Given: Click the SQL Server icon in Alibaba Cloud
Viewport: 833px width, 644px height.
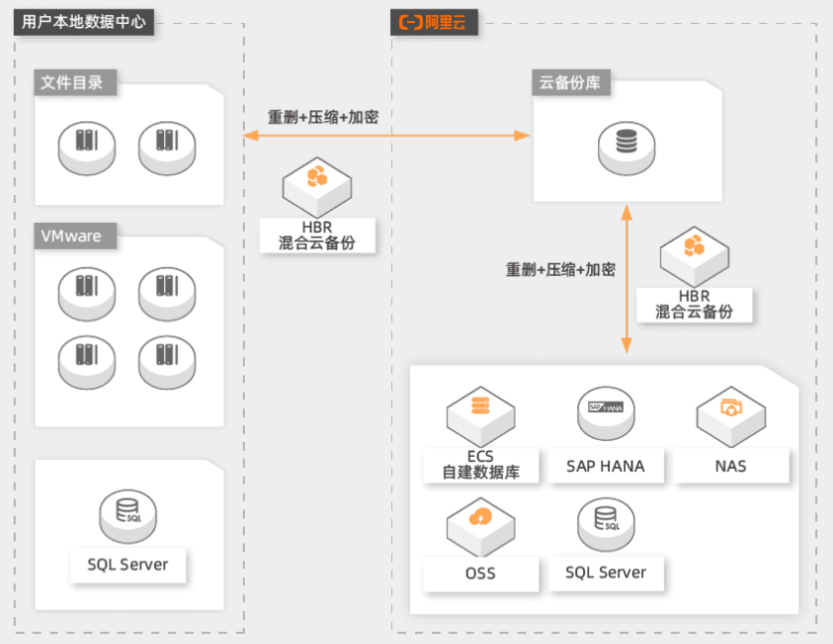Looking at the screenshot, I should click(x=606, y=525).
